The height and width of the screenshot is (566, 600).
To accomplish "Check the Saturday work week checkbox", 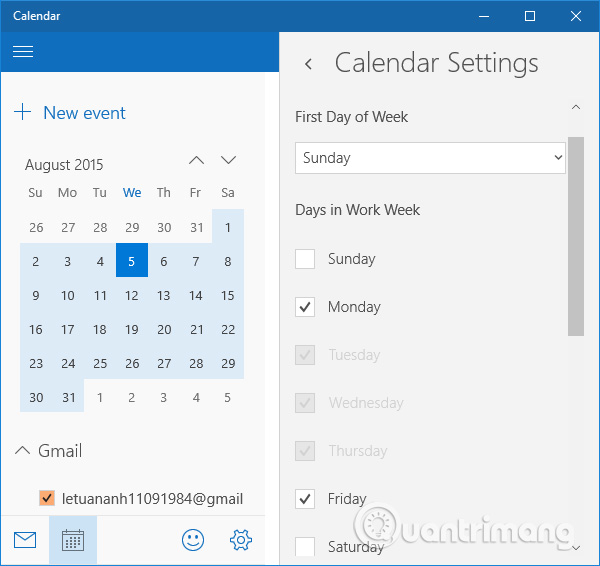I will [x=305, y=546].
